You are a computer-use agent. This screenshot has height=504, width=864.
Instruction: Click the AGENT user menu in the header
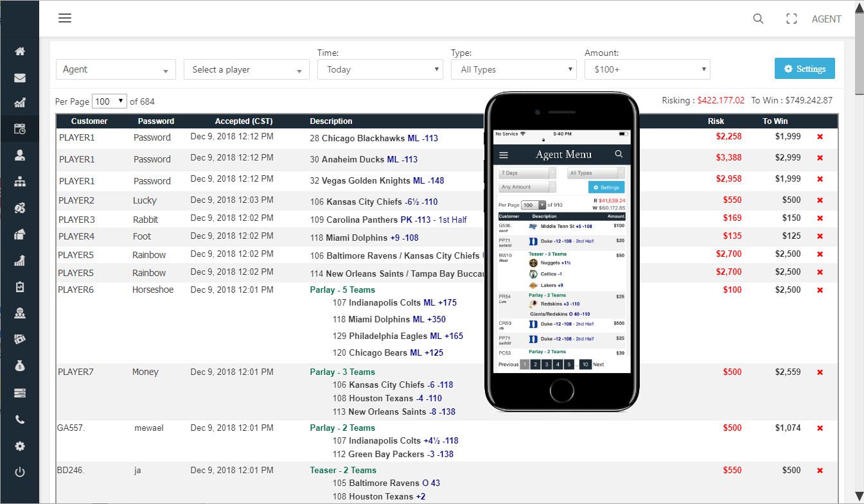(826, 19)
